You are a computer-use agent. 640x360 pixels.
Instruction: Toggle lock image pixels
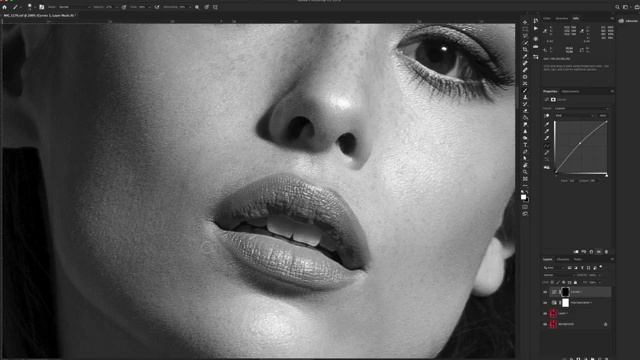point(558,282)
